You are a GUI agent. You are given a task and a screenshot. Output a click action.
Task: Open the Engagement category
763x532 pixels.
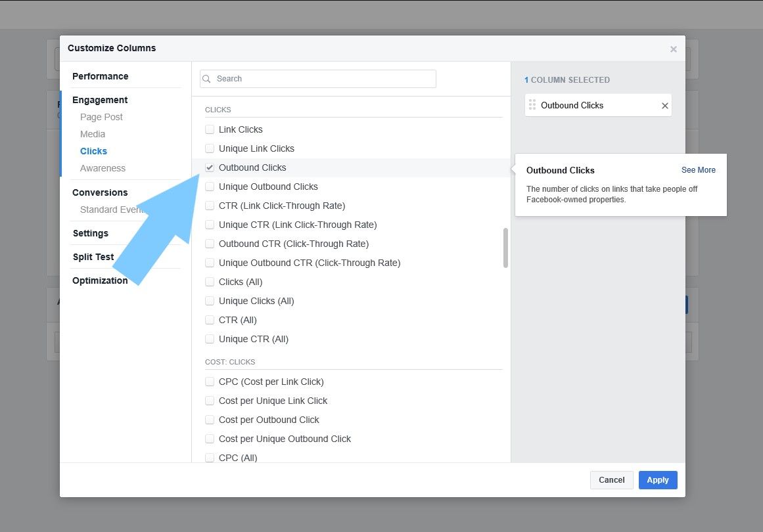100,100
